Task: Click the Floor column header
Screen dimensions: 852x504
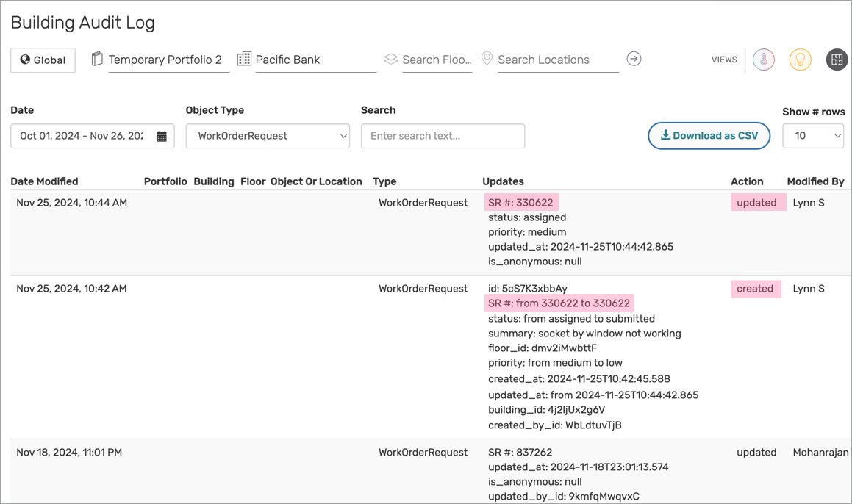Action: (253, 181)
